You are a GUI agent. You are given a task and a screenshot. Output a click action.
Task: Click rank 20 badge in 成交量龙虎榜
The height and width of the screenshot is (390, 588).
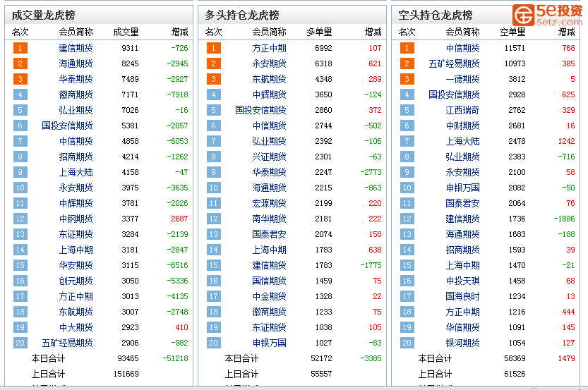coord(20,343)
